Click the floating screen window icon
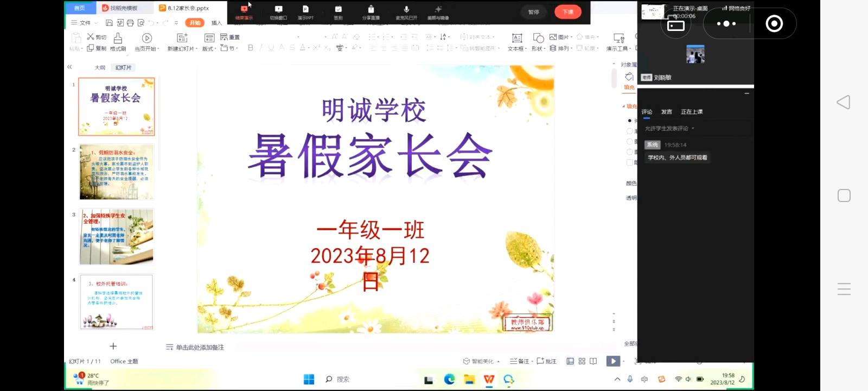Image resolution: width=868 pixels, height=391 pixels. (675, 26)
